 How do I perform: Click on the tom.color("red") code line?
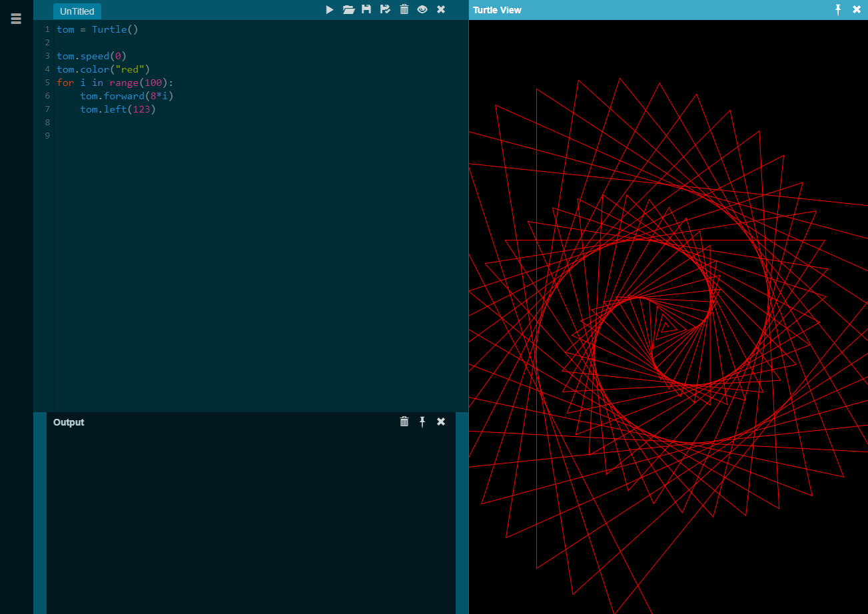(103, 69)
